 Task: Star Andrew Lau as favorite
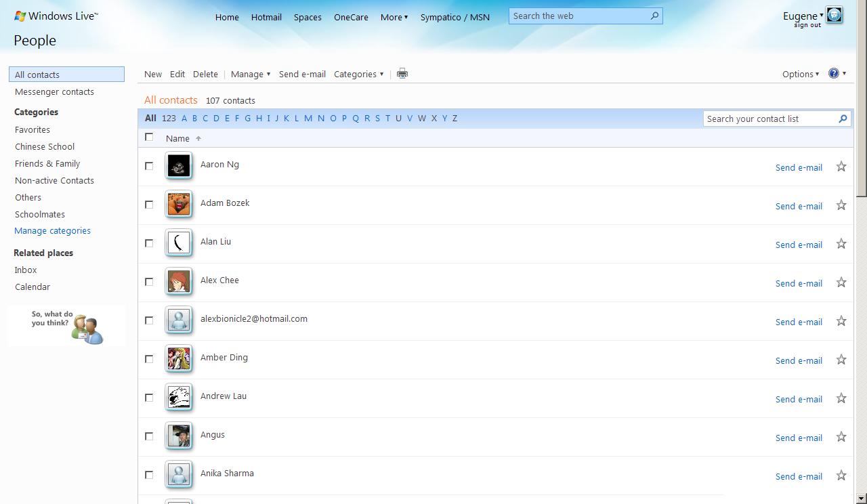coord(841,398)
